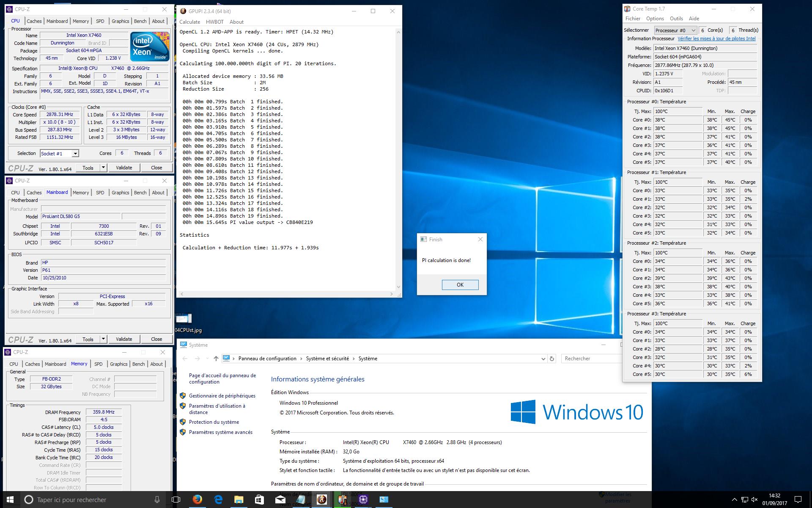Click the muted volume tray icon
The image size is (812, 508).
pos(754,500)
